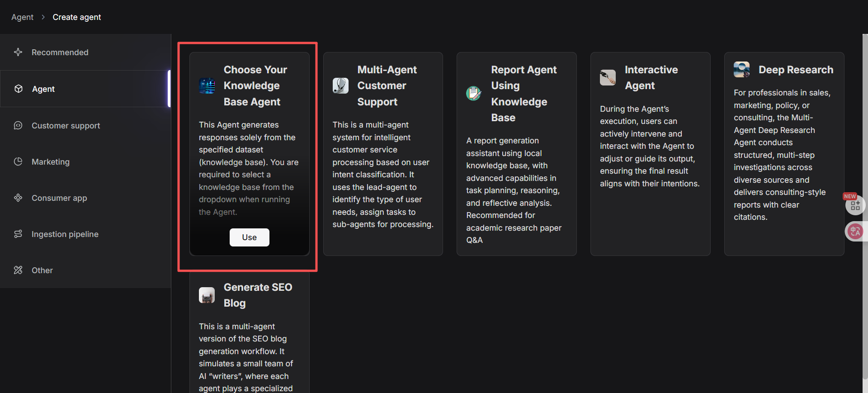868x393 pixels.
Task: Click Deep Research description paragraph
Action: tap(782, 155)
